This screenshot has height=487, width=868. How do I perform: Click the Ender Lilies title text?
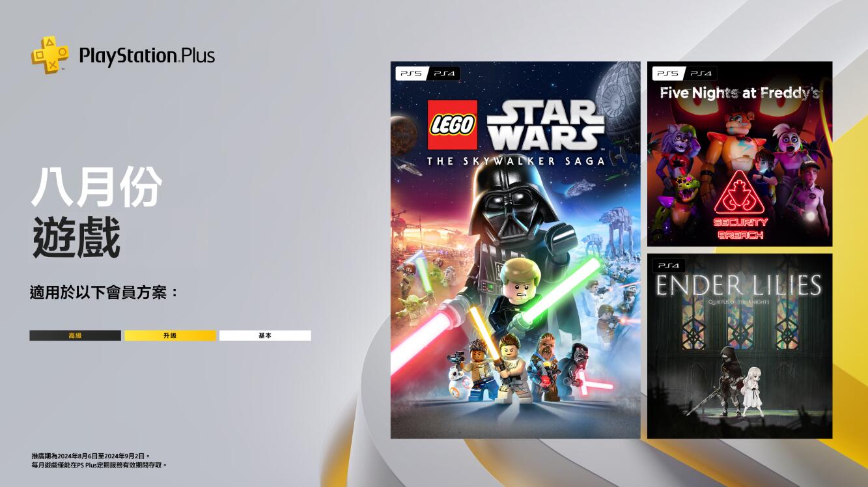738,285
